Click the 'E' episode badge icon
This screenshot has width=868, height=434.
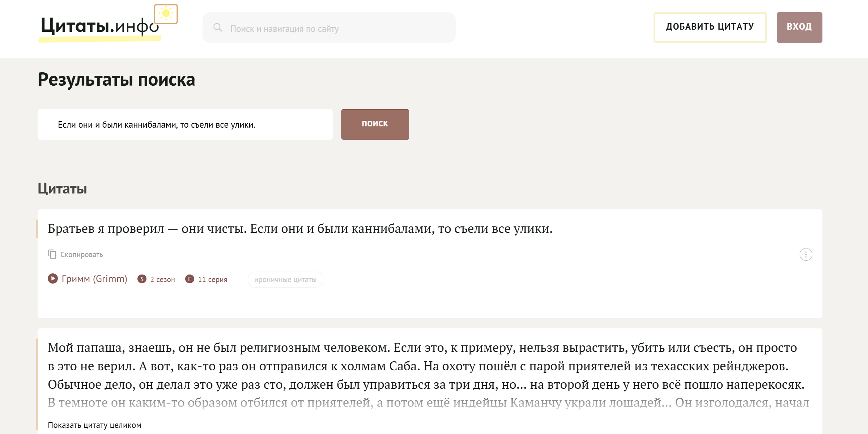[x=190, y=279]
